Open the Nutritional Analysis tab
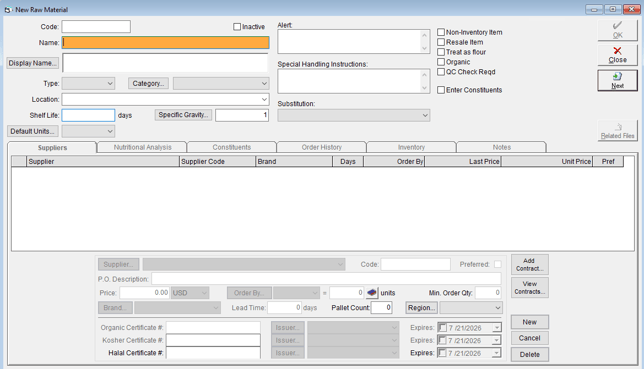The height and width of the screenshot is (369, 644). (x=142, y=147)
